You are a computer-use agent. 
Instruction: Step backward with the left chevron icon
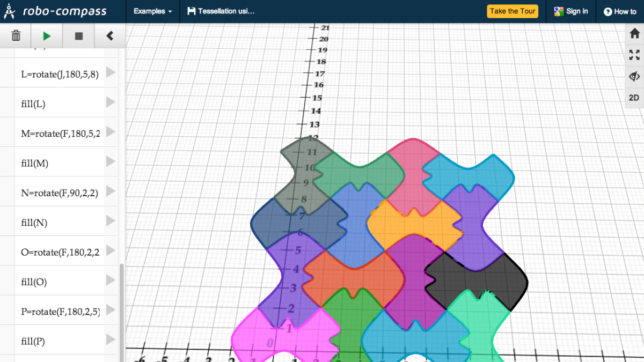coord(109,35)
